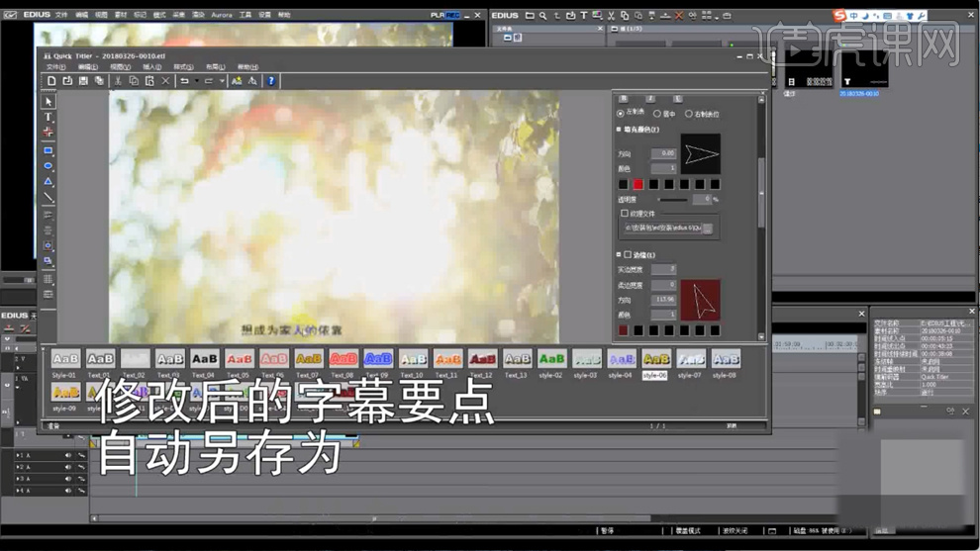Open the File (F) menu in Quick Titler
980x551 pixels.
[55, 67]
